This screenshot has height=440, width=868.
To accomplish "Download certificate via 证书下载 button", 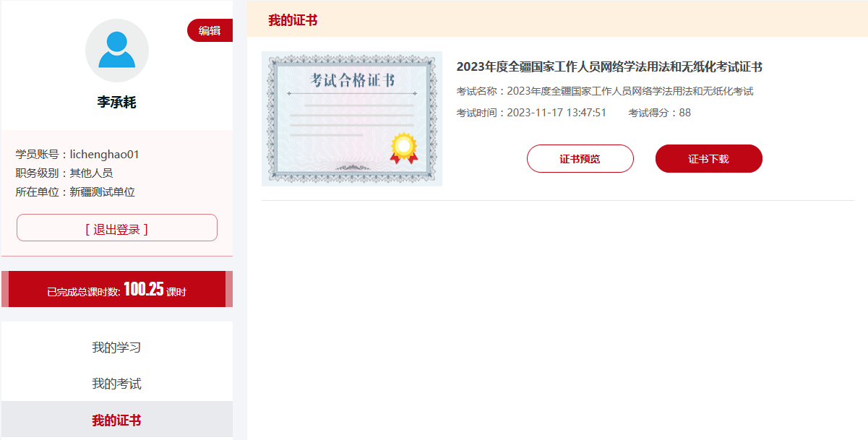I will (709, 159).
